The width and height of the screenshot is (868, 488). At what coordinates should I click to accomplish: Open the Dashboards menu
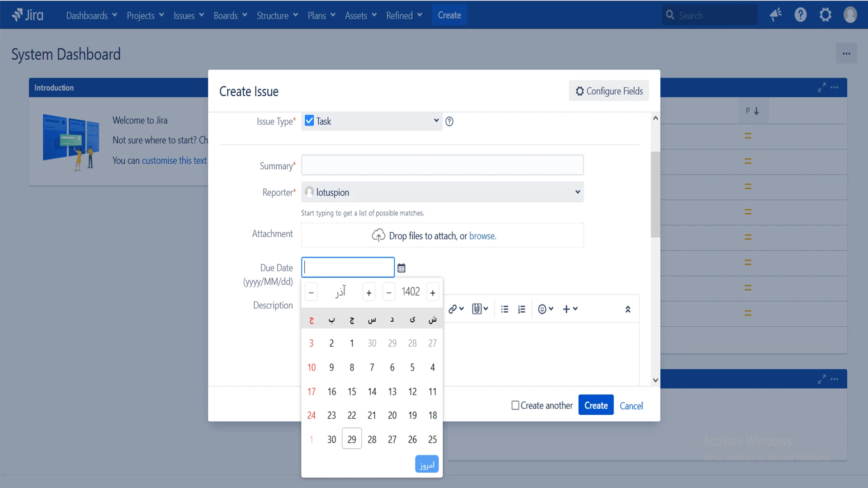92,15
